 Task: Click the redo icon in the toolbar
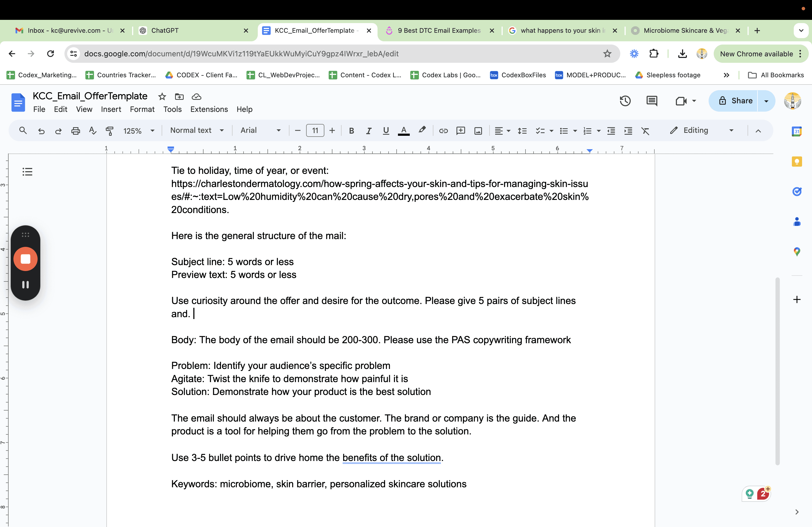pyautogui.click(x=58, y=131)
